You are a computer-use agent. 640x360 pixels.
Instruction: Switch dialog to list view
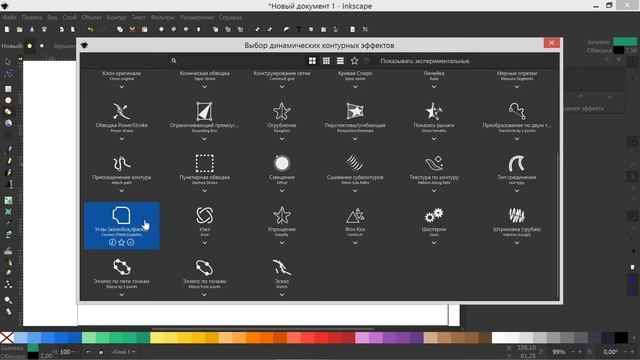(340, 61)
